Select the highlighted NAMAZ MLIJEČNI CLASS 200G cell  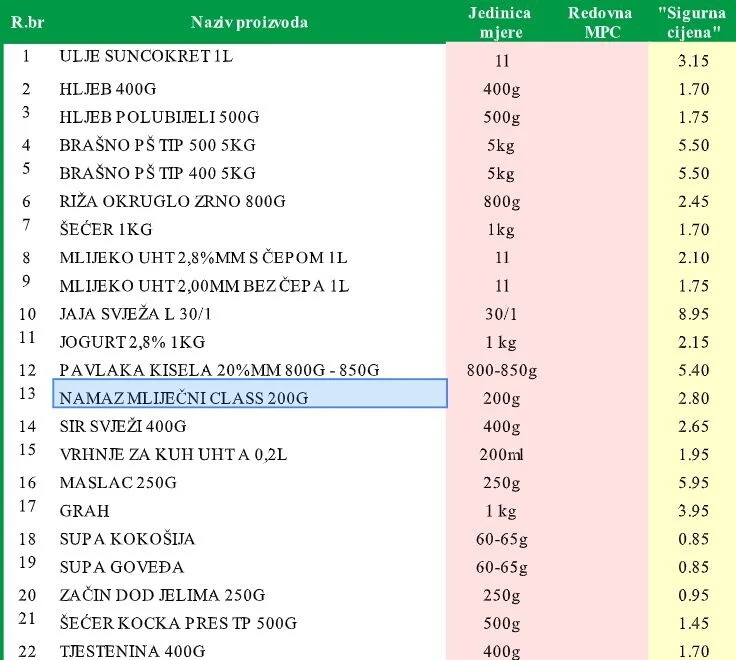(x=249, y=397)
